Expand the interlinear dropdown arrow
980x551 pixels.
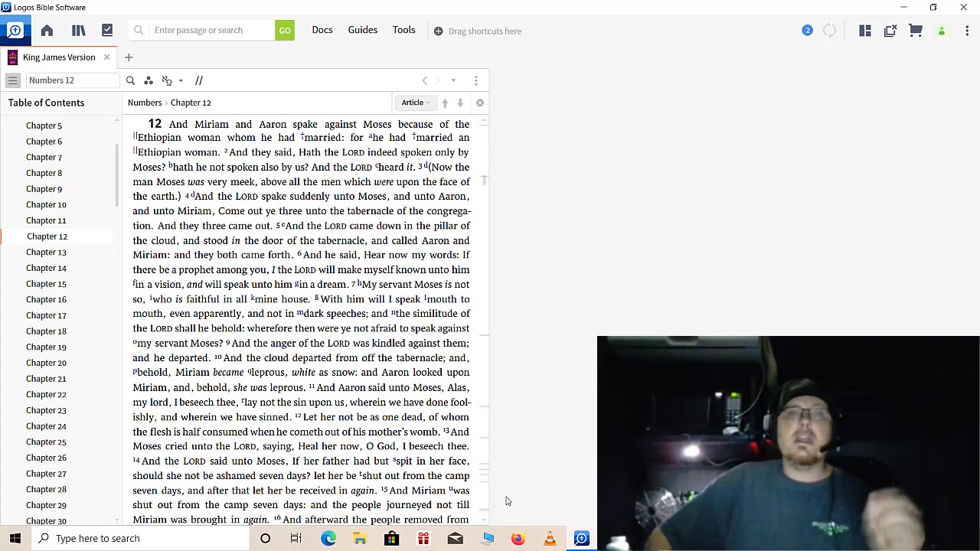[x=181, y=80]
